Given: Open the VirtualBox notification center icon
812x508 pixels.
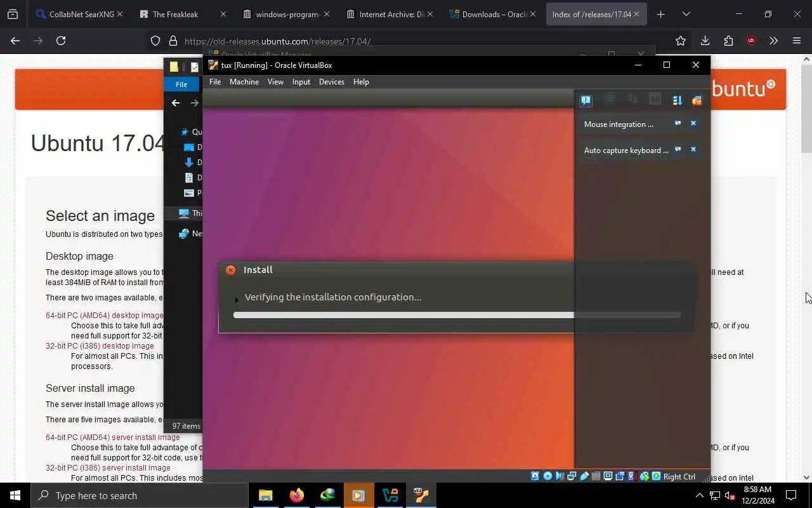Looking at the screenshot, I should pos(586,100).
